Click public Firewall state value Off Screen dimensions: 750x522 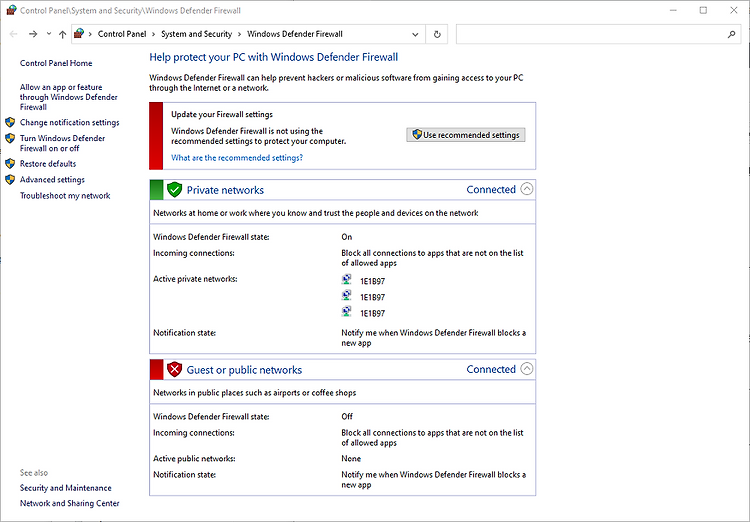[347, 416]
